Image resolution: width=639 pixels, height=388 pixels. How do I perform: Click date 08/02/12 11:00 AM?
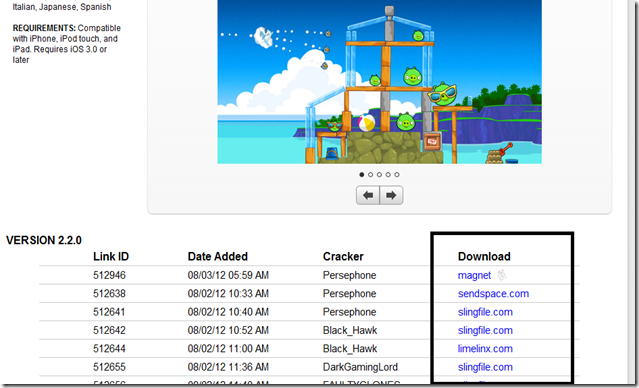click(x=228, y=349)
